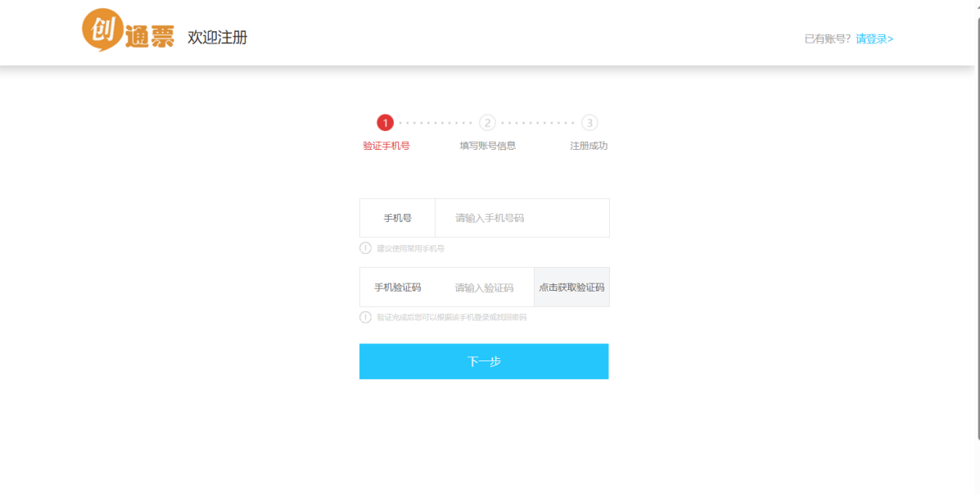Click the 下一步 next step button
This screenshot has width=980, height=494.
[484, 361]
